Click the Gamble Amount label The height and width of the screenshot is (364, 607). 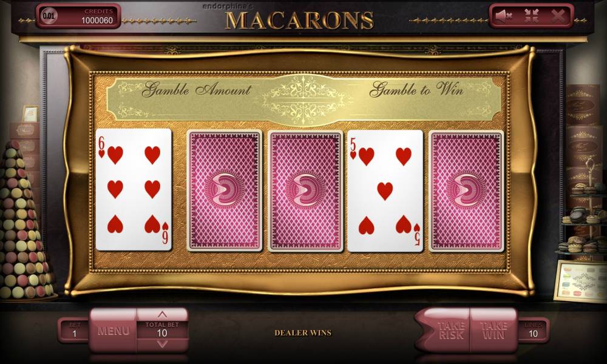tap(197, 90)
